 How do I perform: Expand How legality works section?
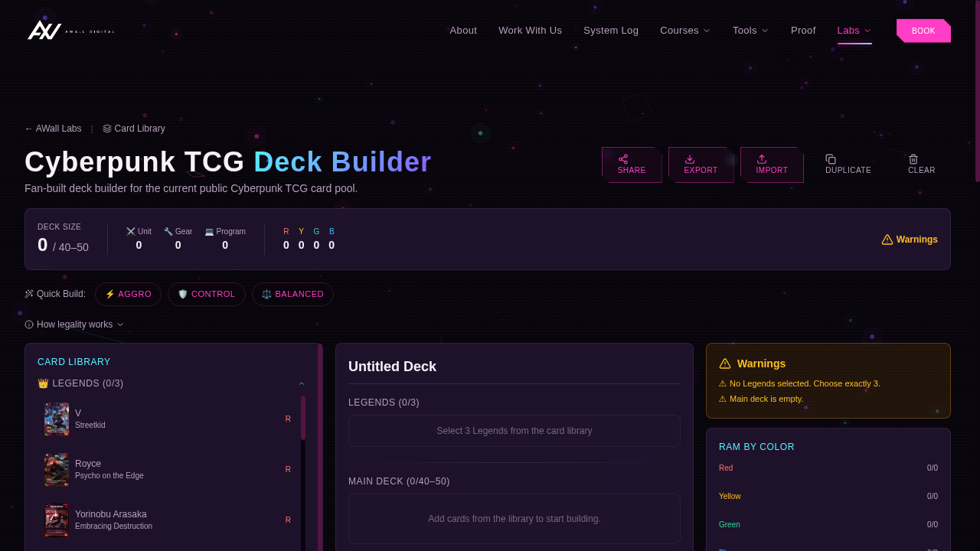point(74,324)
